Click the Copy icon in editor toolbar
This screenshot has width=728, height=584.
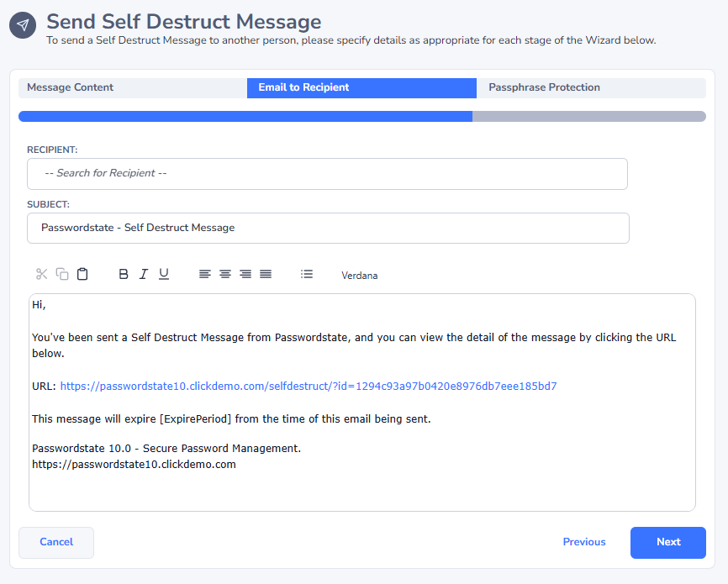click(62, 274)
